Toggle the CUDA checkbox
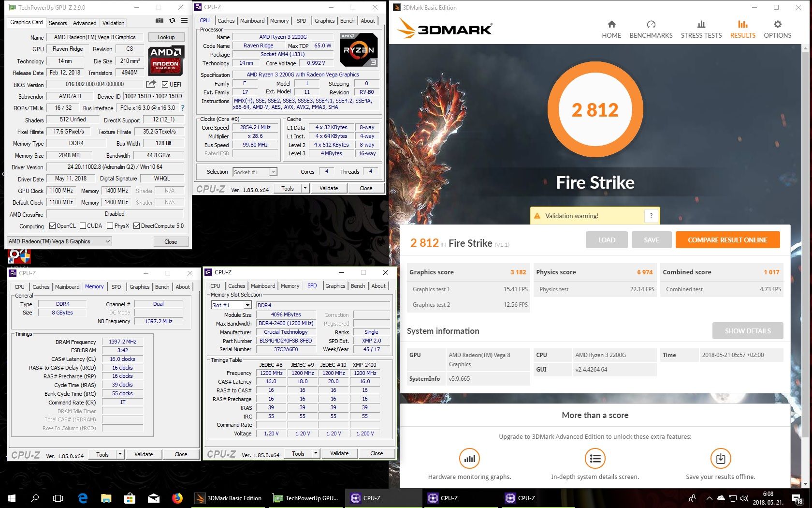This screenshot has width=812, height=508. coord(83,226)
